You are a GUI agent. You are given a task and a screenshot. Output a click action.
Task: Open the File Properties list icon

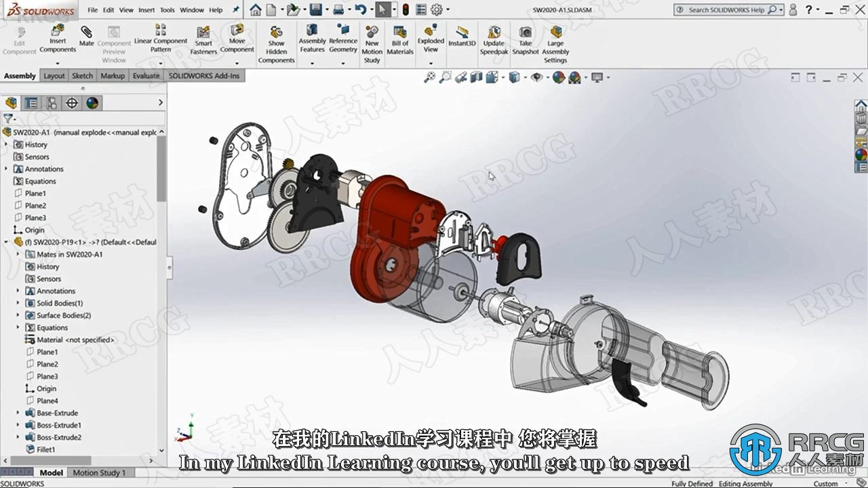tap(421, 9)
